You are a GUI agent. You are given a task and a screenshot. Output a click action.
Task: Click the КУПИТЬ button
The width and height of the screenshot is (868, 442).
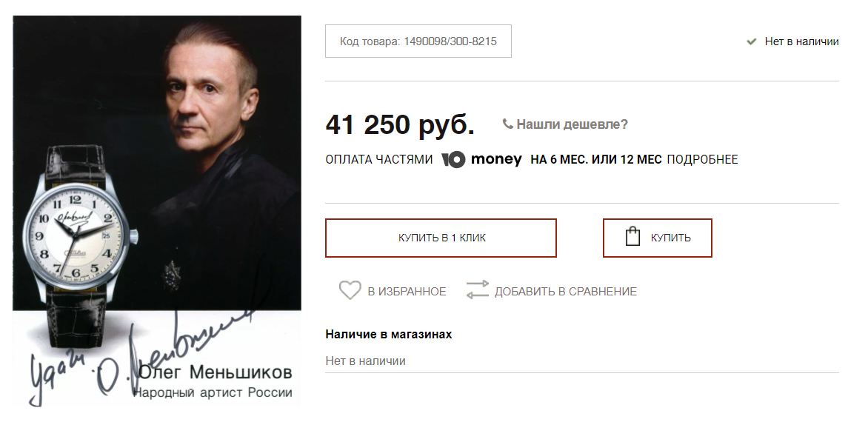657,238
